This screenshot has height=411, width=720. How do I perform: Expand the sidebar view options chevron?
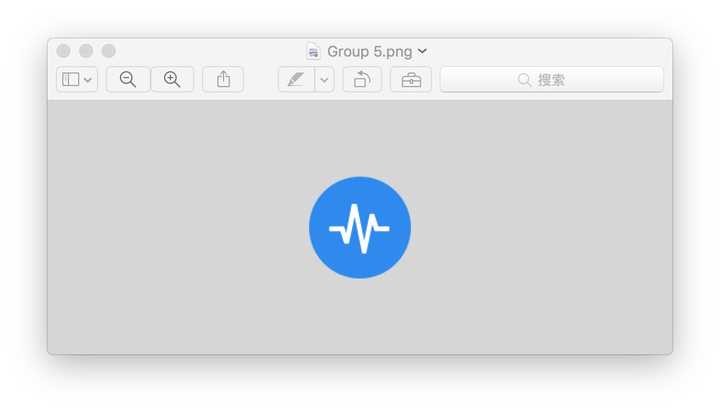88,80
